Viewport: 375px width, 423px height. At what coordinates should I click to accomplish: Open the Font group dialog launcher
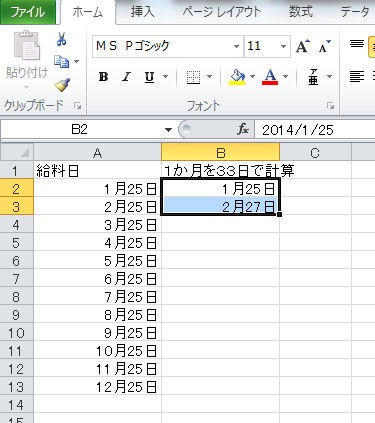tap(331, 106)
